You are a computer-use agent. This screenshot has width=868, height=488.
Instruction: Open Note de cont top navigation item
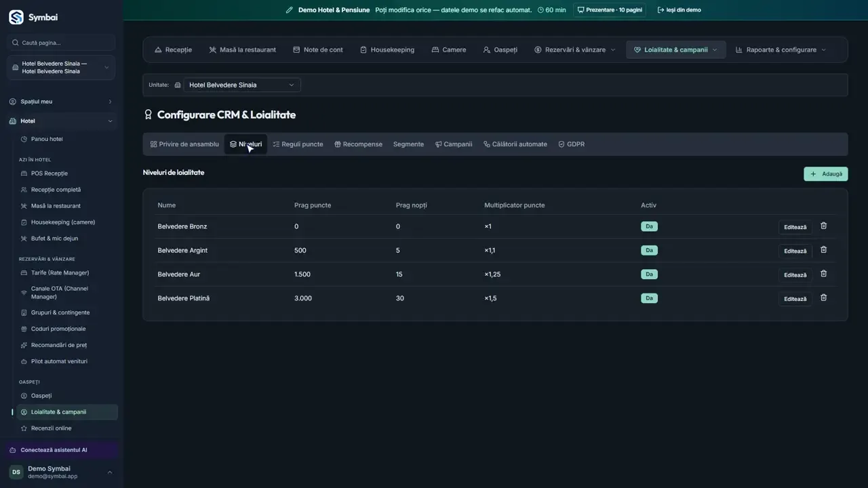coord(318,49)
